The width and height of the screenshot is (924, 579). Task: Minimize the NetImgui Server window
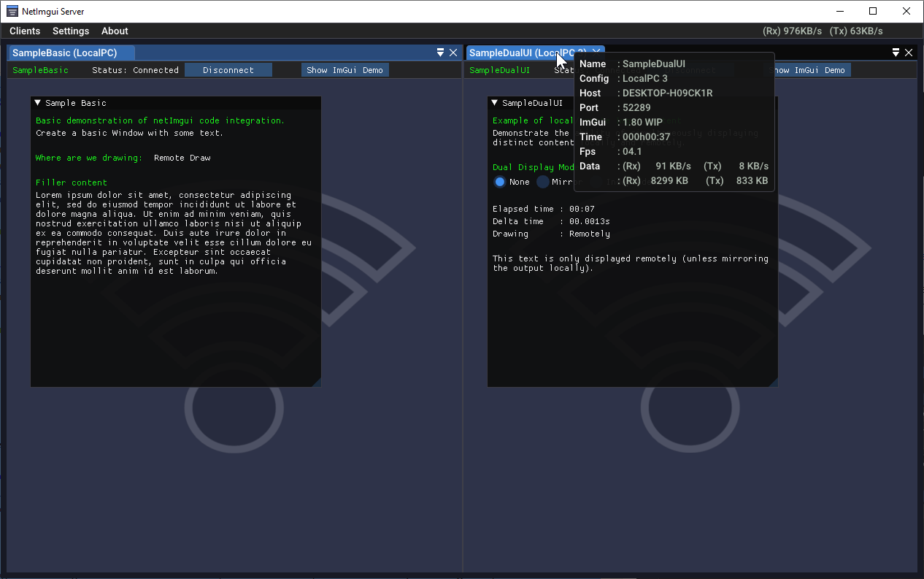pos(840,11)
